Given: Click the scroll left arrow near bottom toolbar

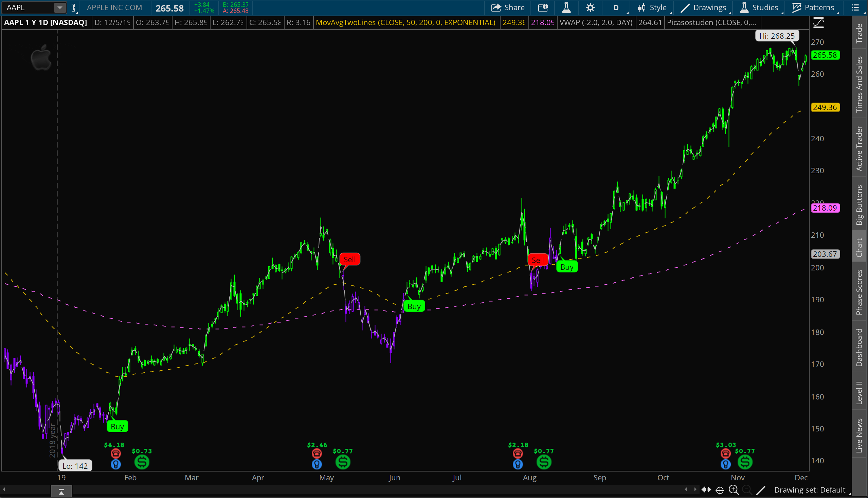Looking at the screenshot, I should tap(686, 490).
